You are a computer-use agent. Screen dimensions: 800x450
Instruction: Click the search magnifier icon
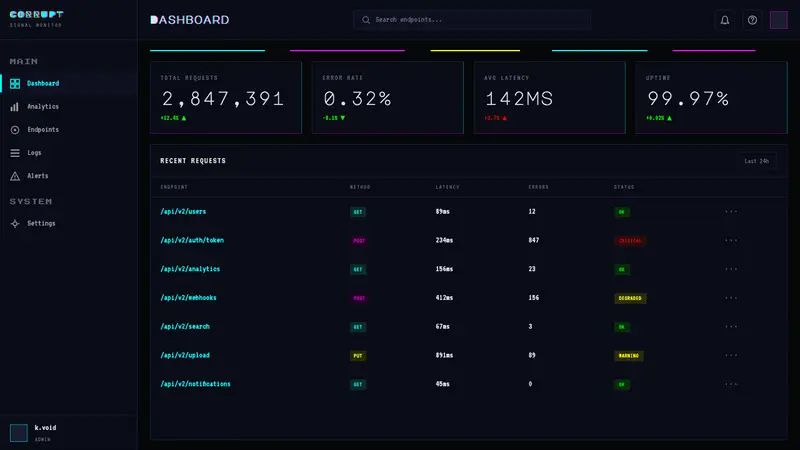coord(366,20)
